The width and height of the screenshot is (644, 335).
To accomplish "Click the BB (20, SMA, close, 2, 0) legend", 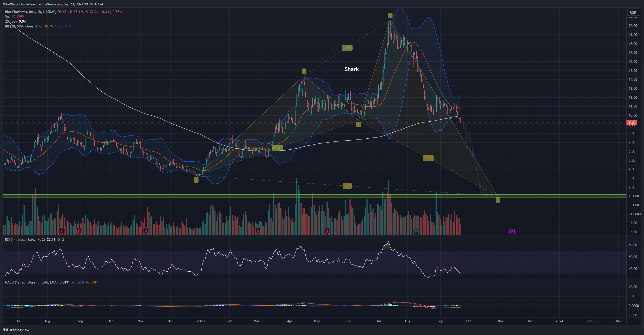I will (x=24, y=26).
